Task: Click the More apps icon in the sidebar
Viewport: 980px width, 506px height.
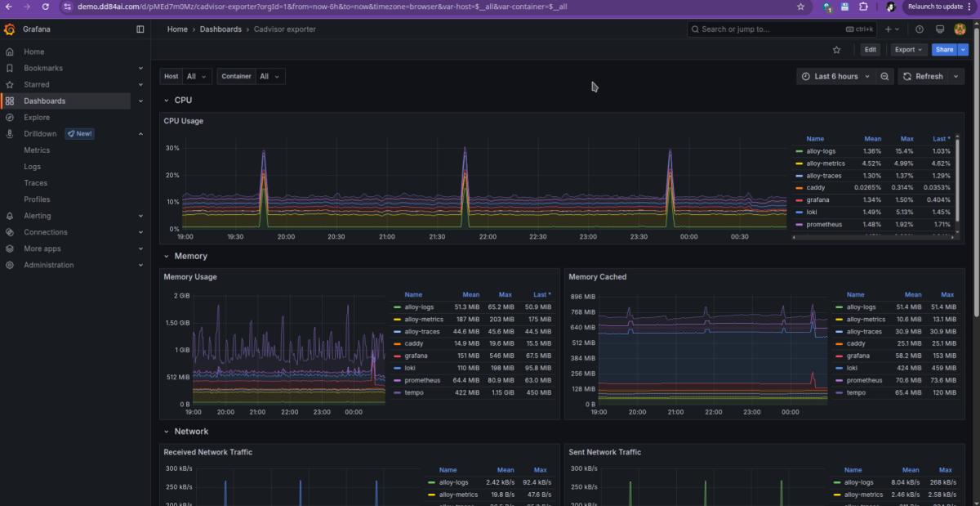Action: point(10,249)
